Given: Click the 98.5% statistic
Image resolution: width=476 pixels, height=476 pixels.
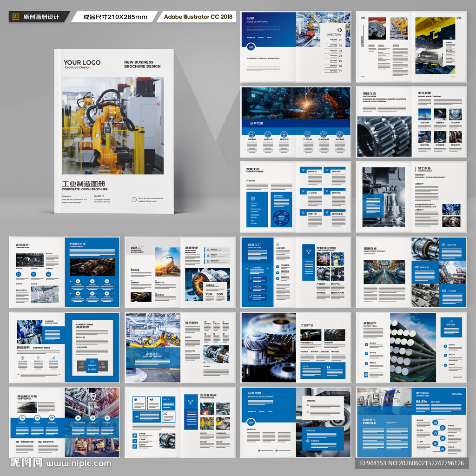Looking at the screenshot, I should pyautogui.click(x=421, y=401).
